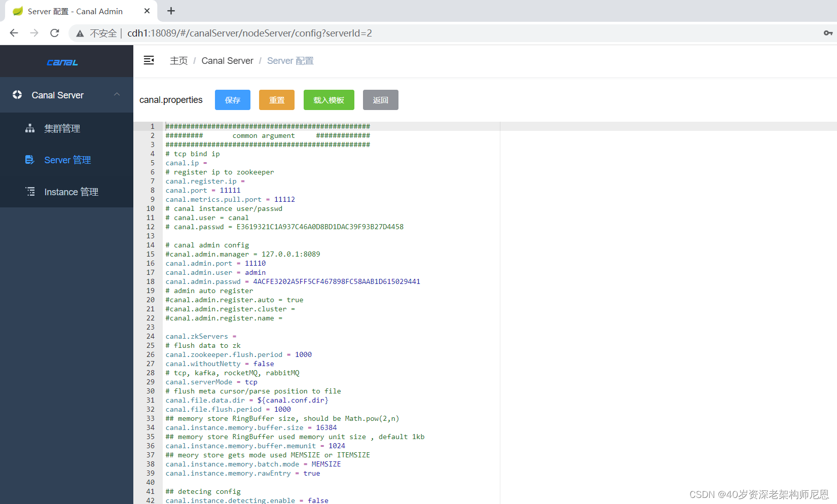Click Canal Server breadcrumb
The height and width of the screenshot is (504, 837).
coord(227,61)
